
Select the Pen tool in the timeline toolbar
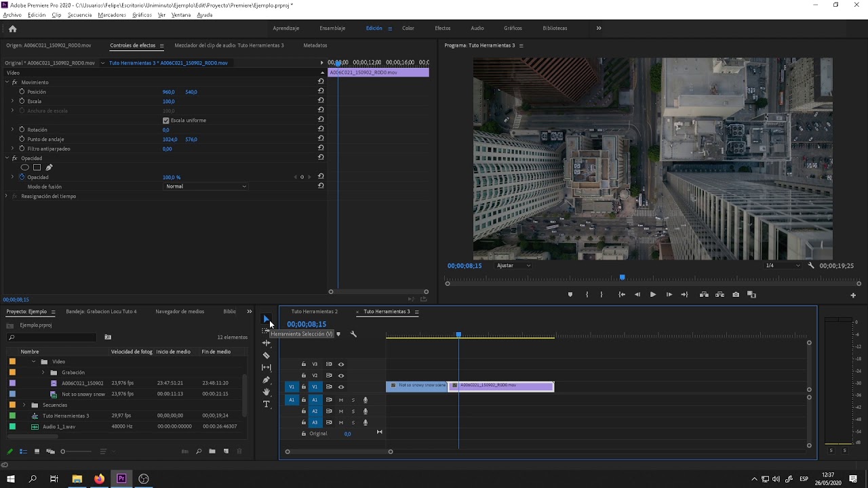point(266,380)
